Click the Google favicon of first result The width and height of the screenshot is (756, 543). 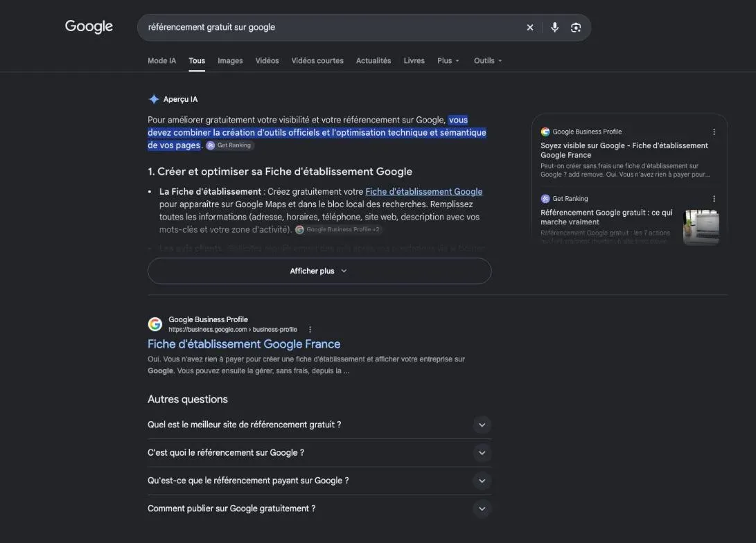pos(155,324)
